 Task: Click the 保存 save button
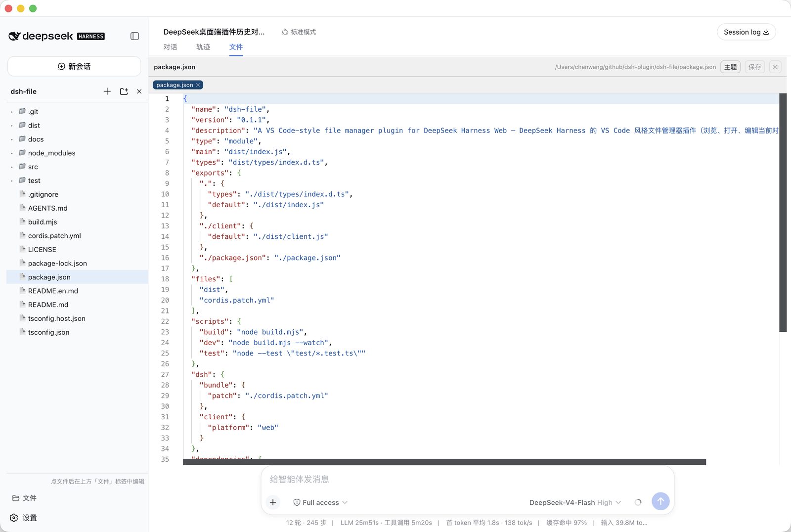click(x=755, y=67)
